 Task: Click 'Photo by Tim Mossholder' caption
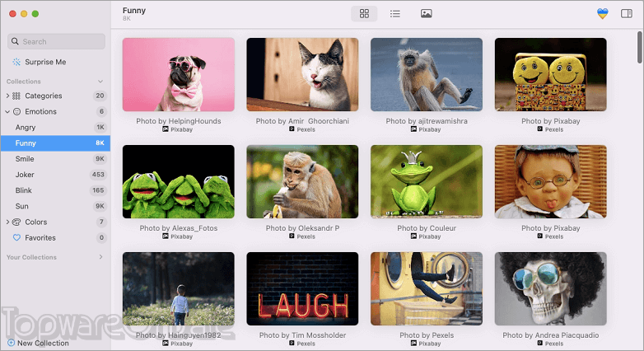point(302,335)
